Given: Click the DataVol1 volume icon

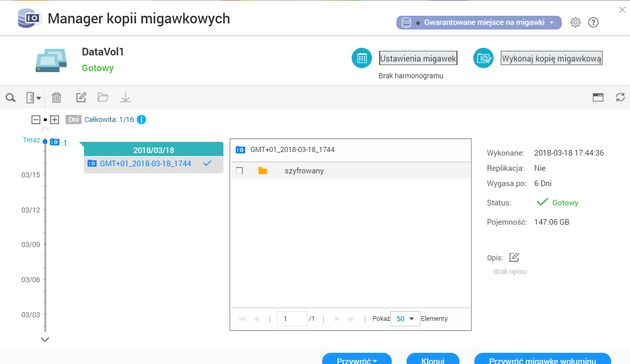Looking at the screenshot, I should coord(51,60).
